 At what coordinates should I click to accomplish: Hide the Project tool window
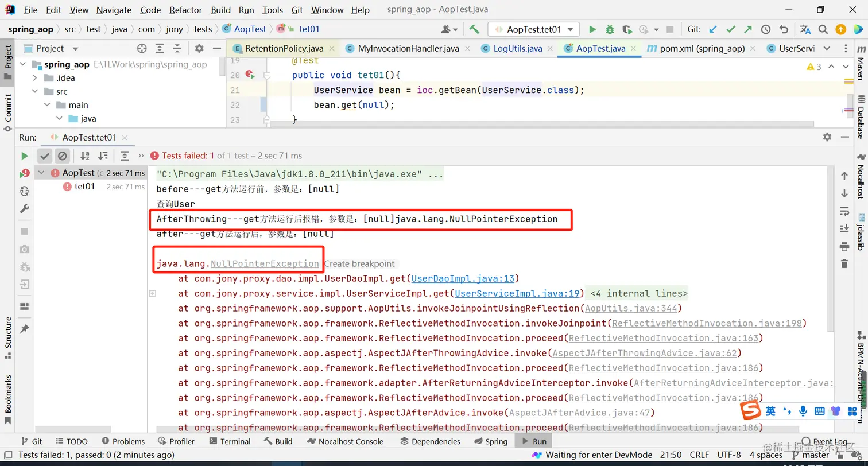pos(217,49)
